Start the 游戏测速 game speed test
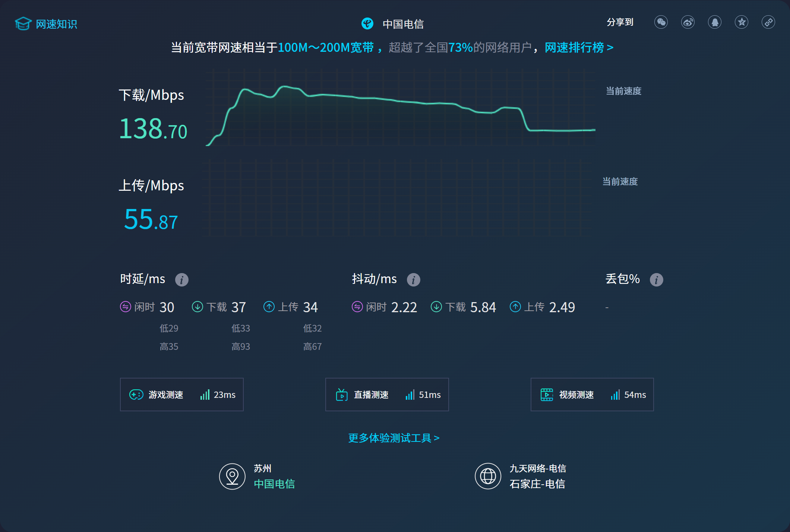 (182, 395)
